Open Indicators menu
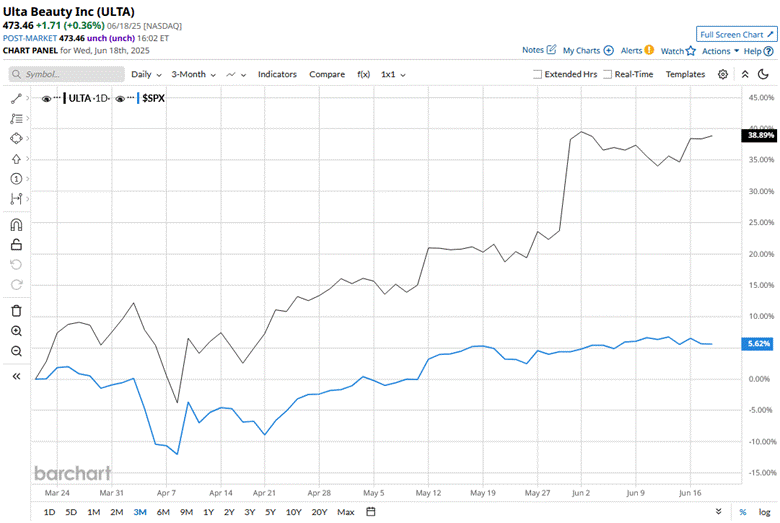The height and width of the screenshot is (523, 780). tap(277, 74)
